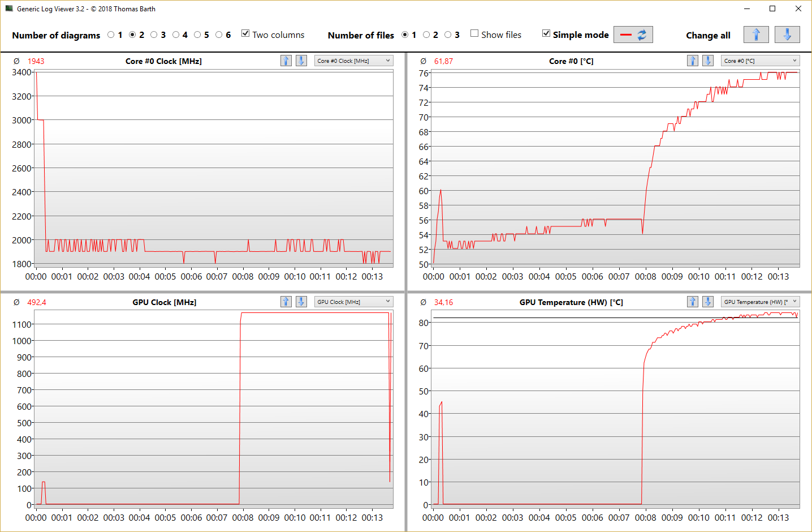Image resolution: width=812 pixels, height=532 pixels.
Task: Click the Change all down arrow button
Action: (x=787, y=35)
